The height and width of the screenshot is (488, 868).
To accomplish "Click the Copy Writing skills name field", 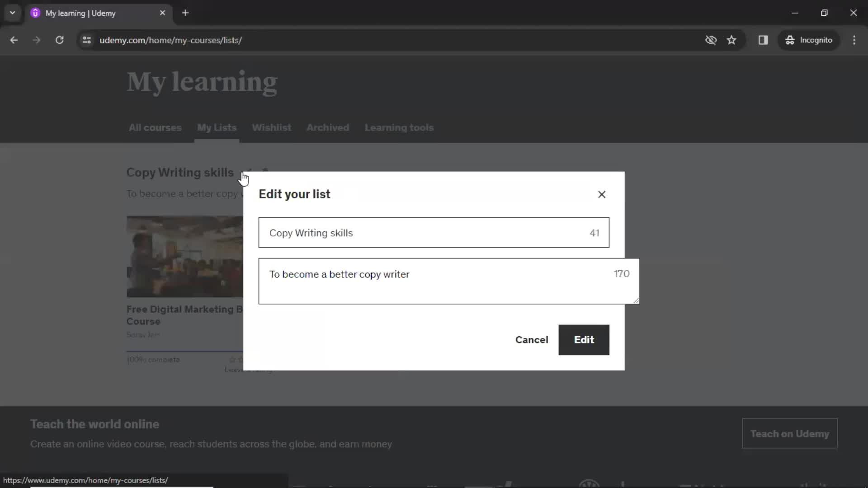I will point(434,233).
